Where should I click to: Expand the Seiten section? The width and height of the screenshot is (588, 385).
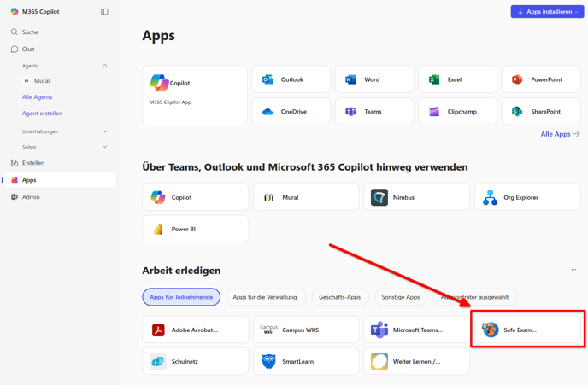(104, 147)
